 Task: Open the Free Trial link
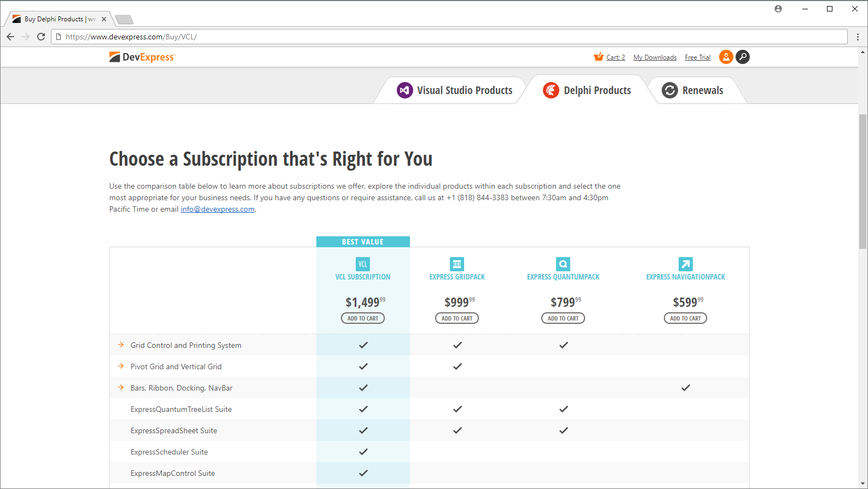(x=697, y=57)
